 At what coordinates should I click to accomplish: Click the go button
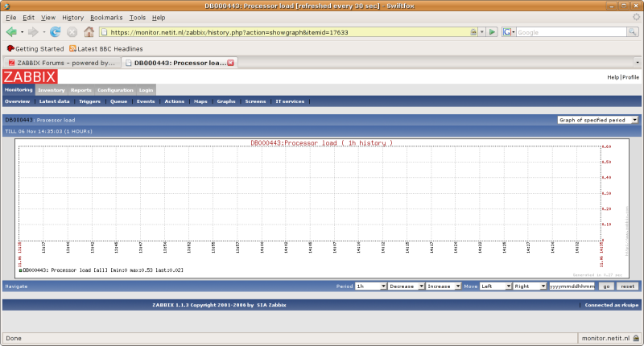(x=606, y=286)
